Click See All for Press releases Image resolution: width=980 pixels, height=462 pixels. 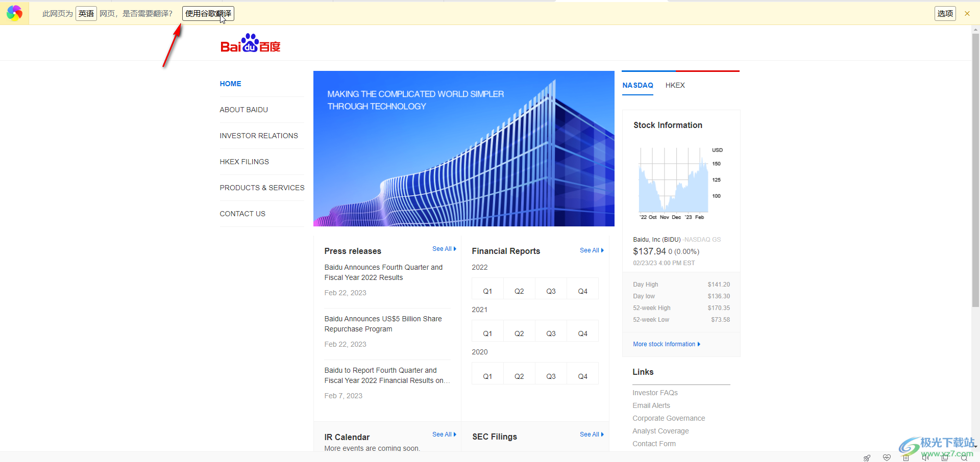tap(444, 249)
